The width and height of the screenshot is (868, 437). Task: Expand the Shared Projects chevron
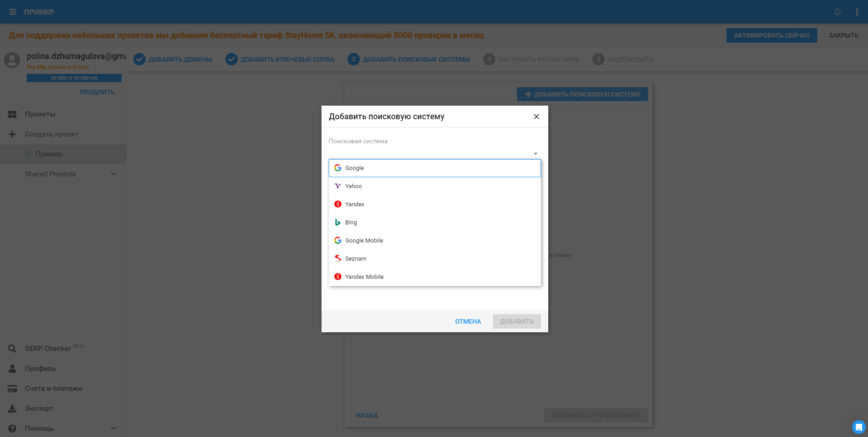pos(113,174)
